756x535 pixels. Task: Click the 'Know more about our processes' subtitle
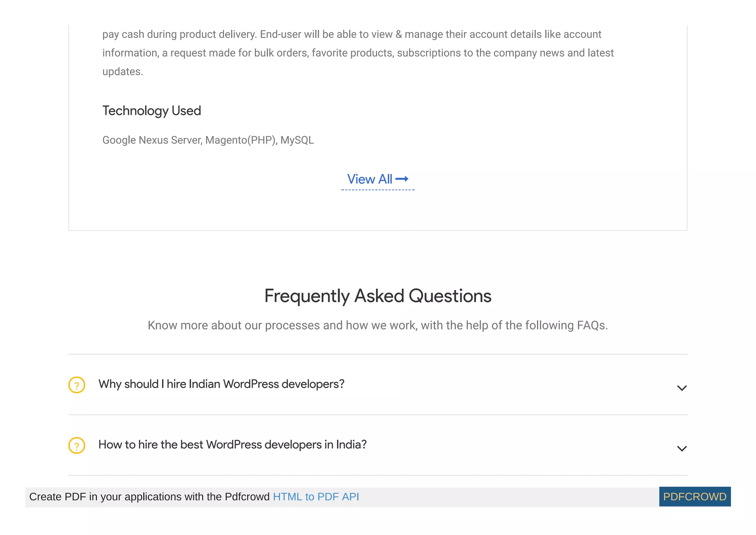[378, 325]
